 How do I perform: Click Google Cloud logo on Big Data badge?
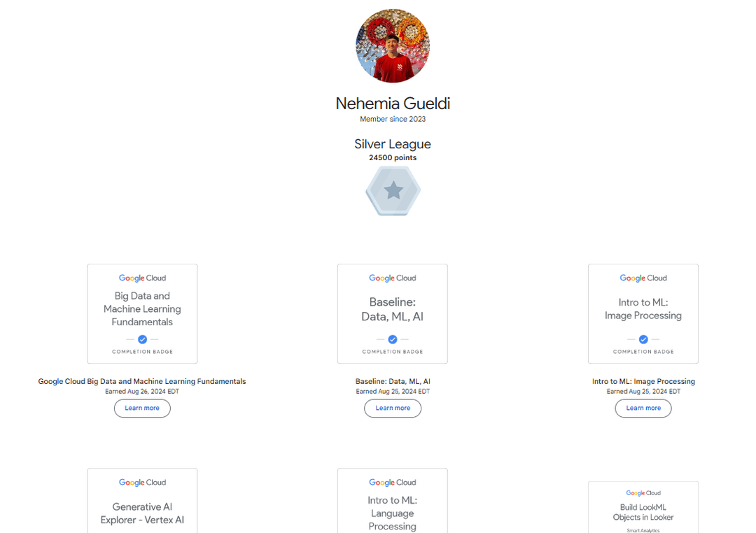[x=142, y=278]
